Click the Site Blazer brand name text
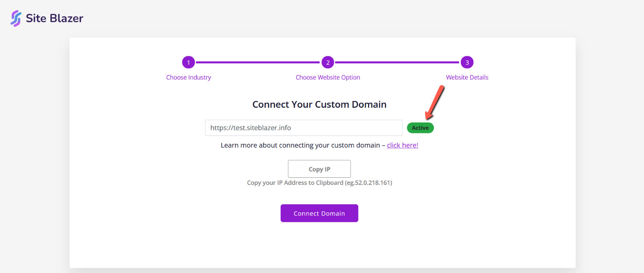 (55, 18)
